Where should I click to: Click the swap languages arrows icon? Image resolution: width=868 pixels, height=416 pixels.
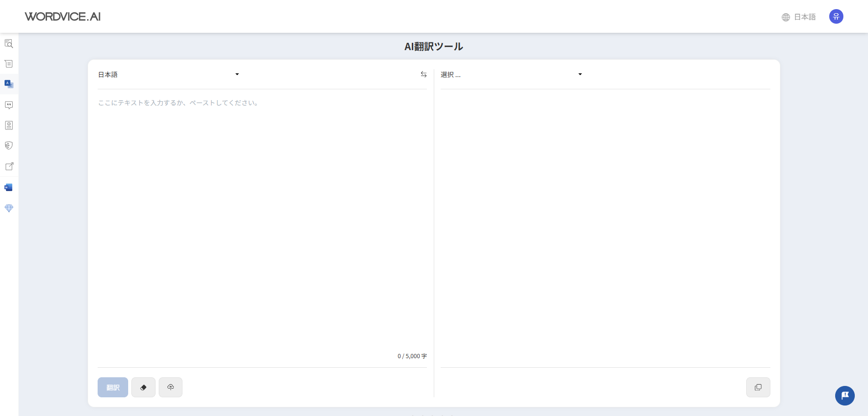pos(423,74)
